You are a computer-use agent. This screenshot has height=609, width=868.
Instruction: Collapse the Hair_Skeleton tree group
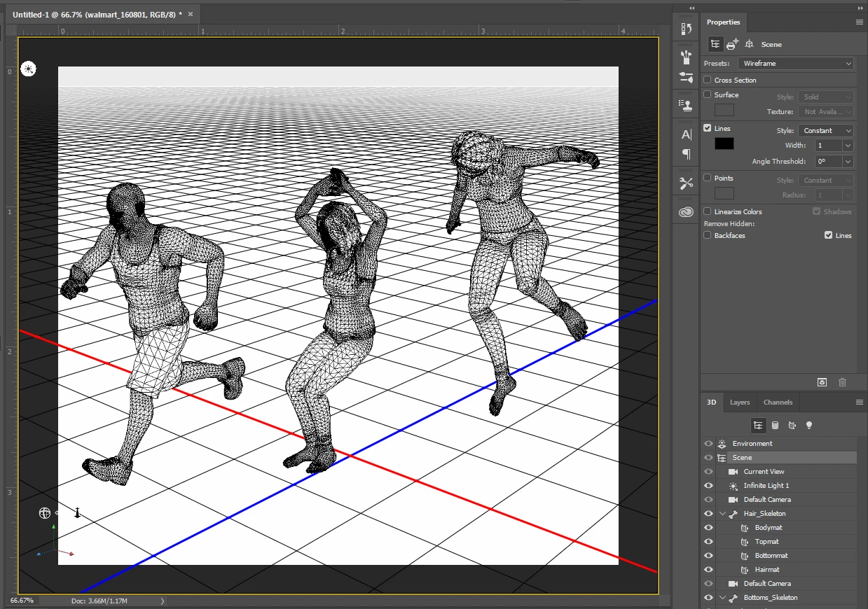722,513
